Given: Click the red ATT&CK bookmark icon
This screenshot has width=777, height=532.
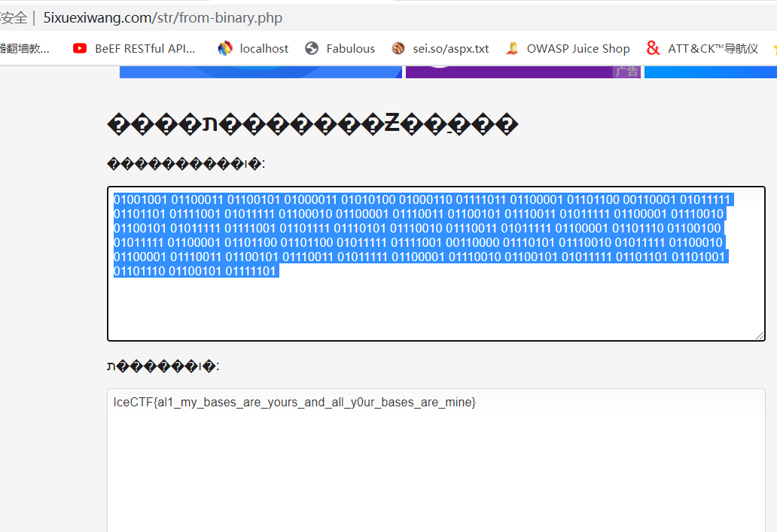Looking at the screenshot, I should coord(653,49).
